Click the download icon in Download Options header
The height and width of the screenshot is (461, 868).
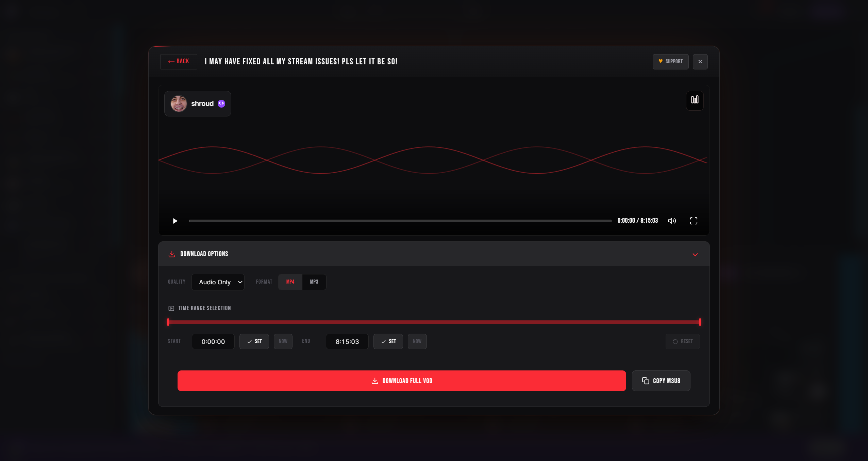[x=172, y=254]
